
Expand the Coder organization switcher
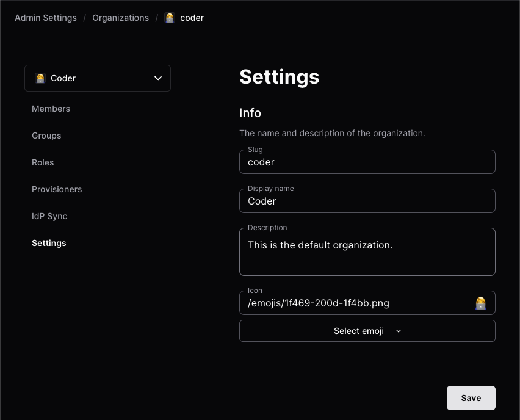click(x=98, y=78)
